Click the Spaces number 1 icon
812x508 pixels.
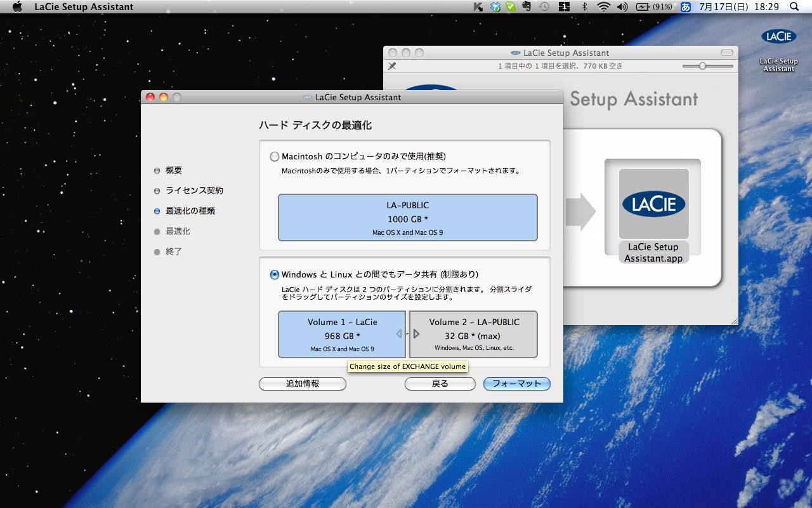pyautogui.click(x=563, y=7)
